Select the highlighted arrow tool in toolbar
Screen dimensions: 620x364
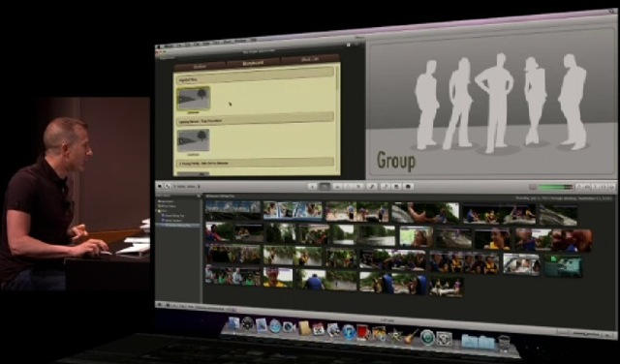point(325,187)
